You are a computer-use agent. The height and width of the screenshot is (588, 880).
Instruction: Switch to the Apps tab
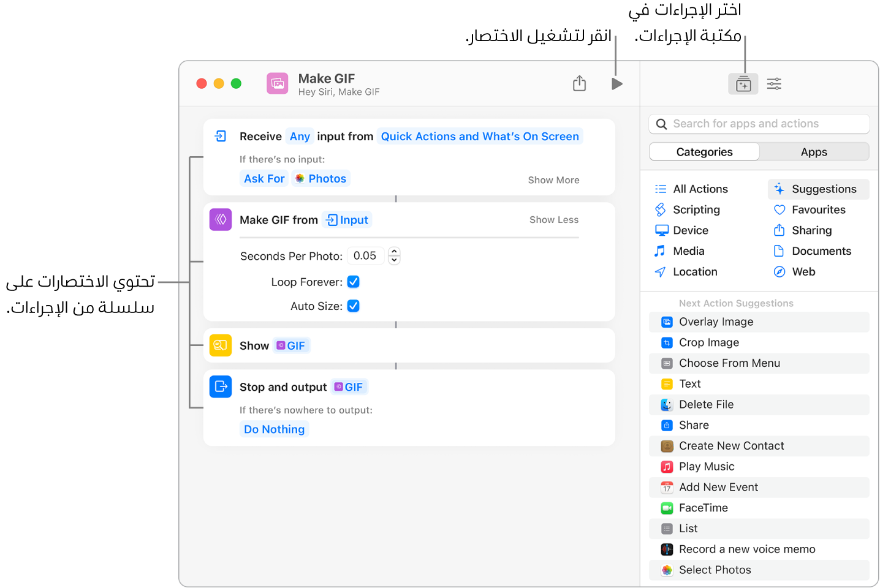point(813,151)
